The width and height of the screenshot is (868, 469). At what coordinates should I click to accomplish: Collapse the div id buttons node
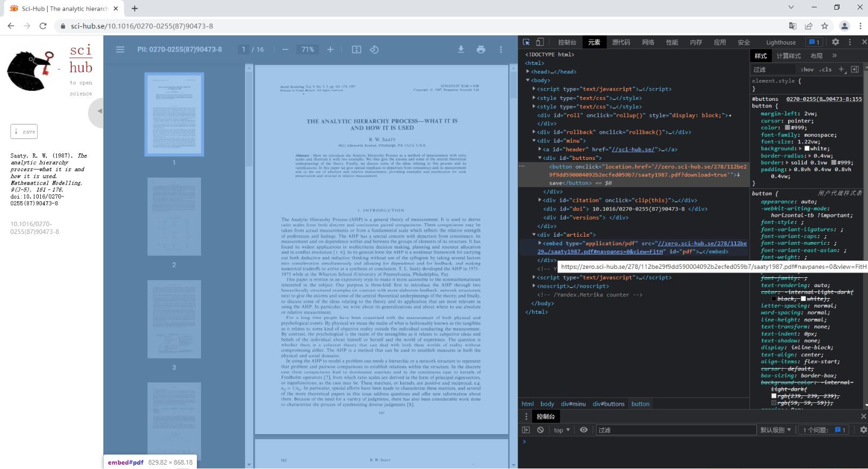point(540,158)
